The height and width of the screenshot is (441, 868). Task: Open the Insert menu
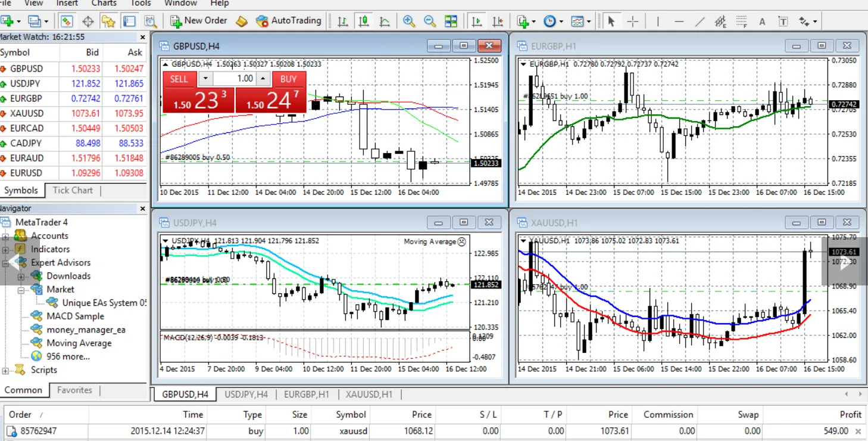(x=67, y=3)
